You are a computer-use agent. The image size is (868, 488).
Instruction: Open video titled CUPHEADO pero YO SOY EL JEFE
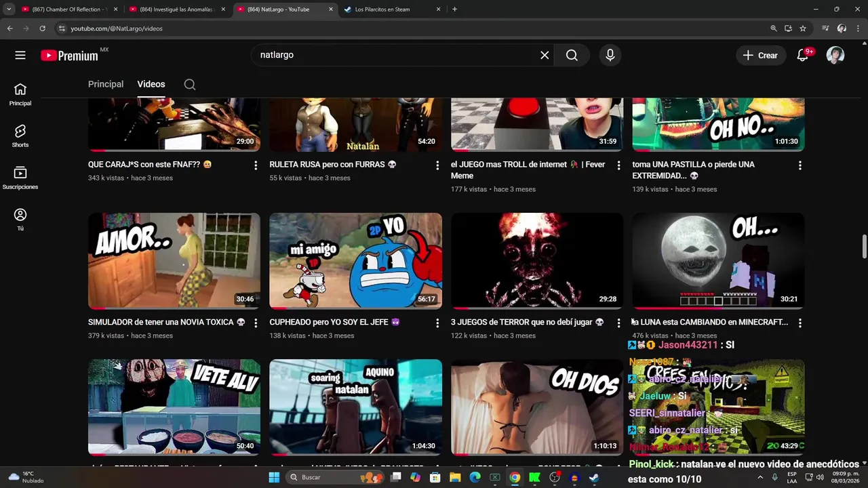[334, 322]
